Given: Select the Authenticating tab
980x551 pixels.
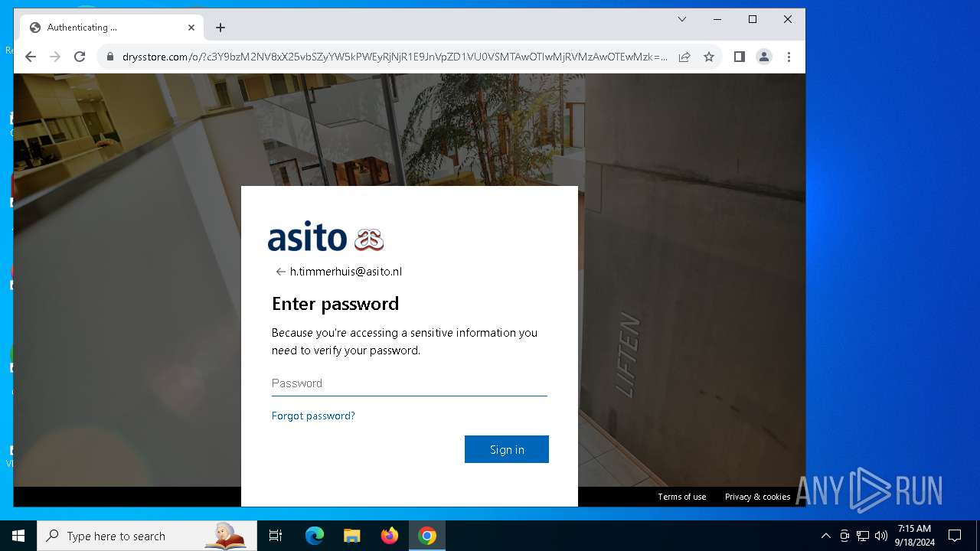Looking at the screenshot, I should point(113,28).
